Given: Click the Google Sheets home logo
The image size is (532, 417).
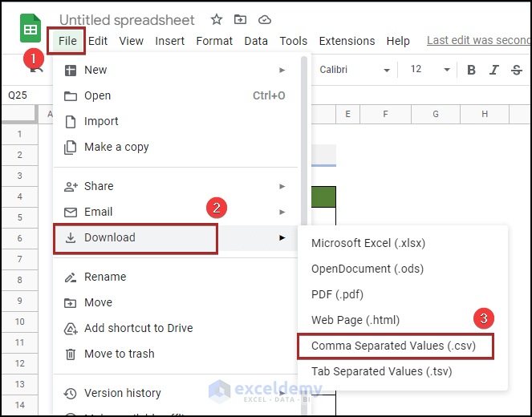Looking at the screenshot, I should 30,28.
